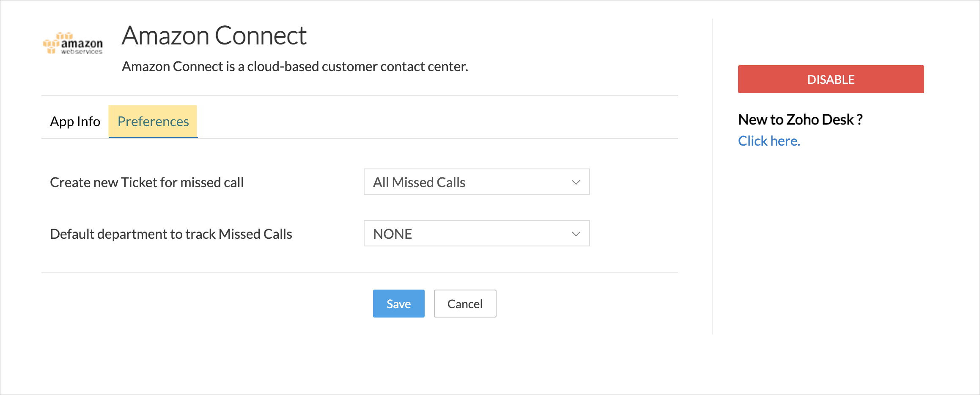Click the "webservices" text in the logo
The image size is (980, 395).
(x=82, y=52)
